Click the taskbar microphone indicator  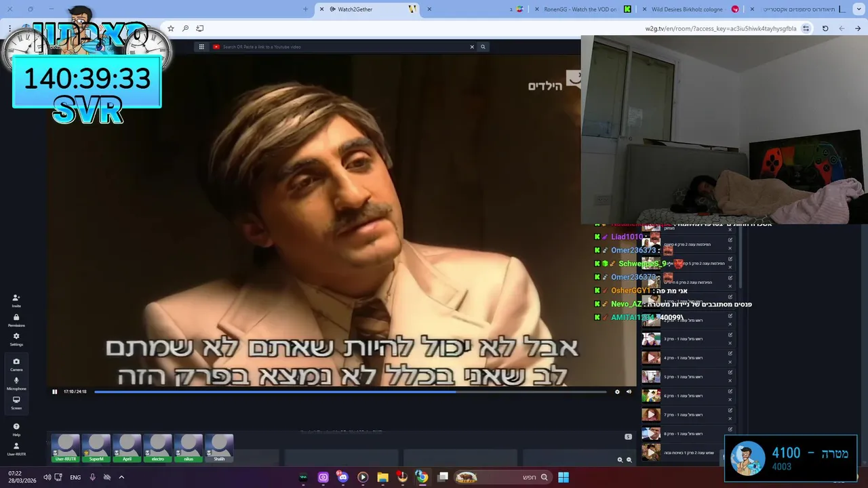[x=92, y=477]
